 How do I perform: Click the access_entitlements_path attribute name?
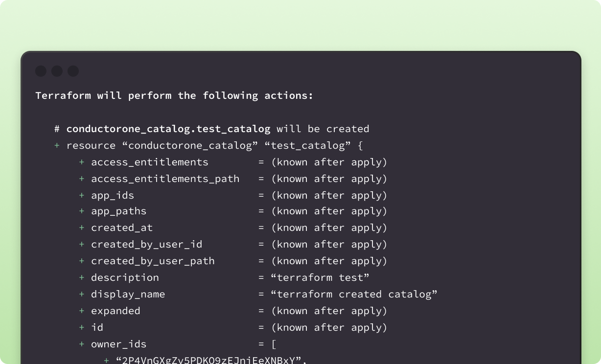coord(165,179)
